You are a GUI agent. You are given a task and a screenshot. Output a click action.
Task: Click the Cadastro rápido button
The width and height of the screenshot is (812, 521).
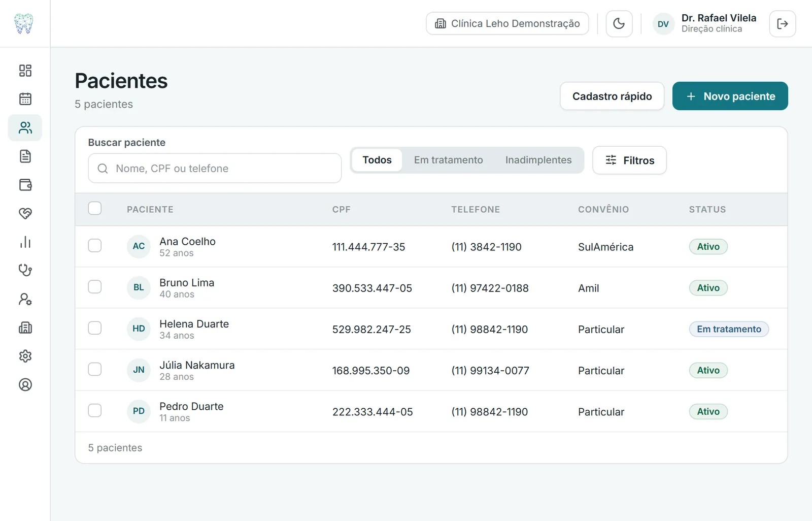(612, 96)
